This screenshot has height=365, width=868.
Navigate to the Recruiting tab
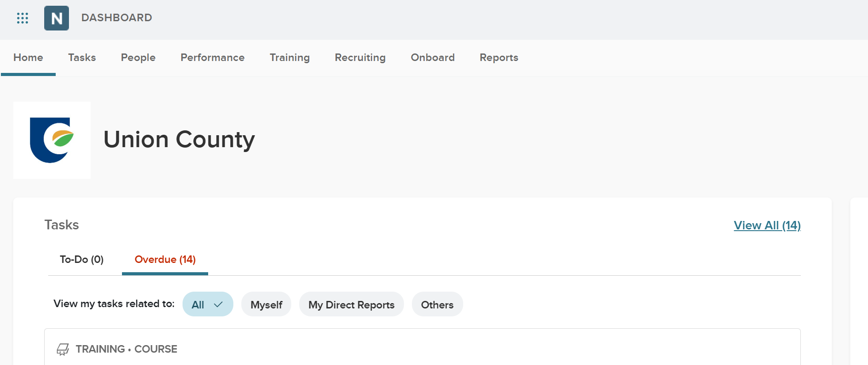pos(360,58)
